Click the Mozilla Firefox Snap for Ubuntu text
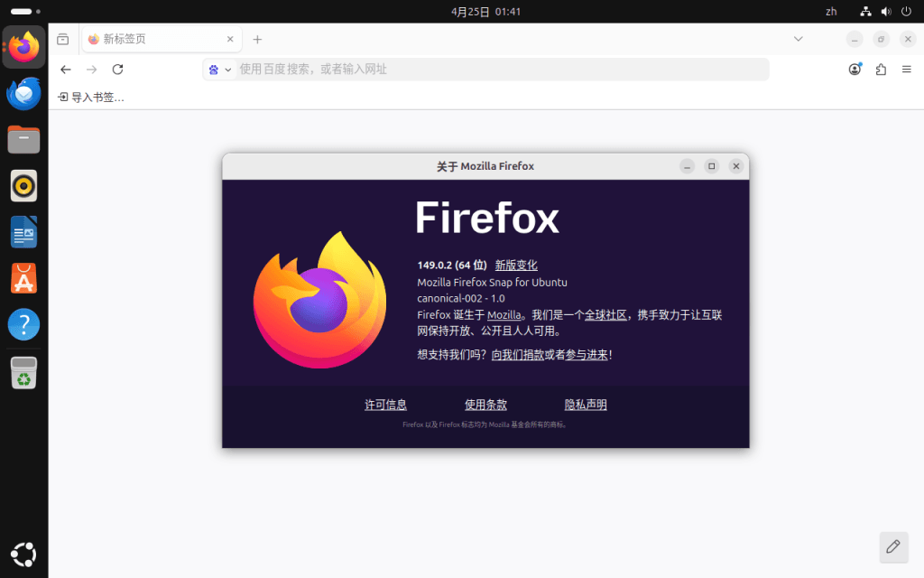 492,283
